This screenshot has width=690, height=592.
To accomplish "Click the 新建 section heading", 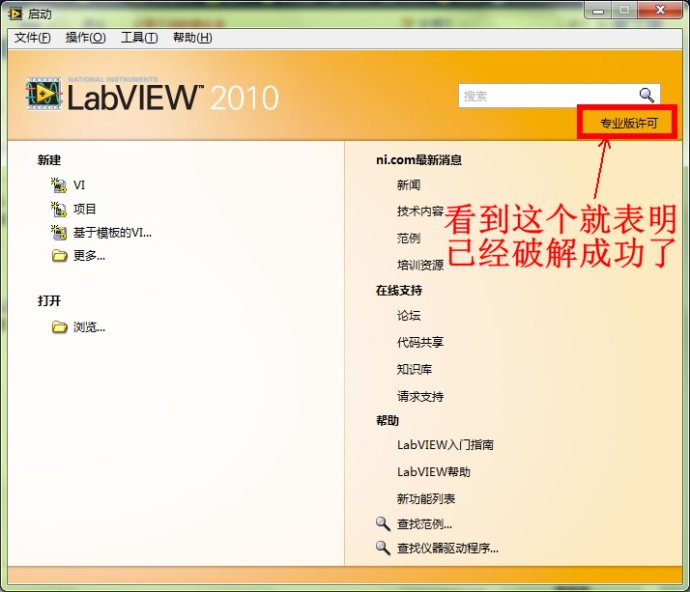I will tap(49, 160).
